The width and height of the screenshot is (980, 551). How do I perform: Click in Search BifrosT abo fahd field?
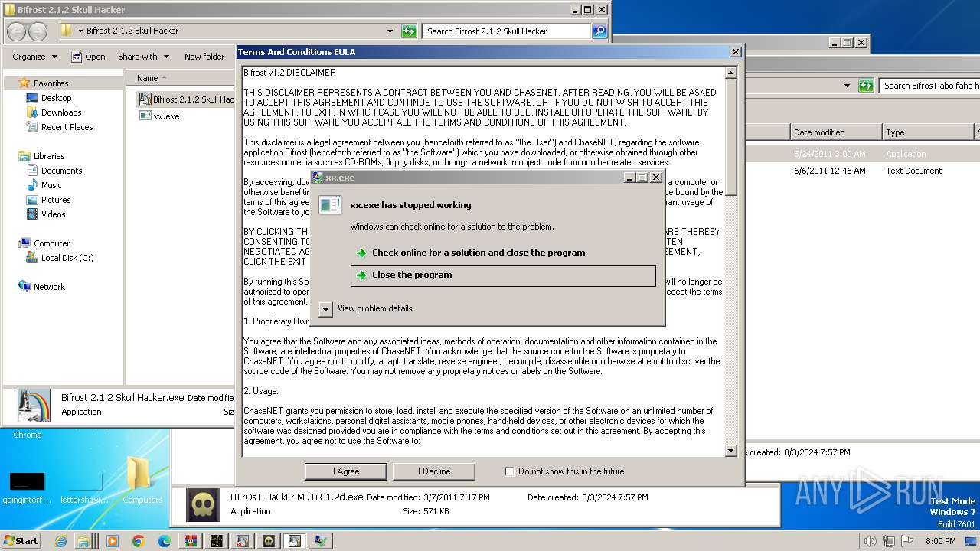pos(929,86)
